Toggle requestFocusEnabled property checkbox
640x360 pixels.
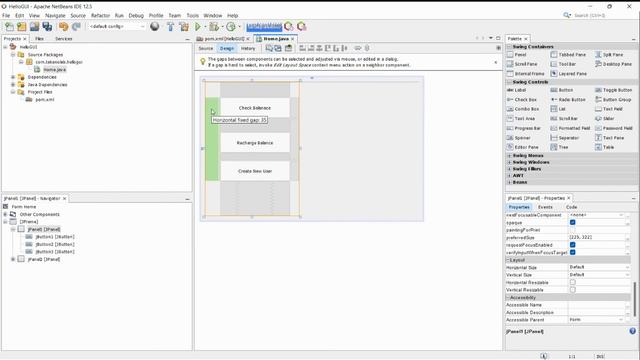[573, 245]
